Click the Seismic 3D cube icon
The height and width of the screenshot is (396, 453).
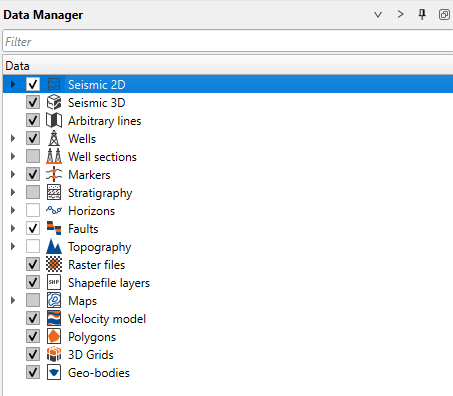pos(54,102)
